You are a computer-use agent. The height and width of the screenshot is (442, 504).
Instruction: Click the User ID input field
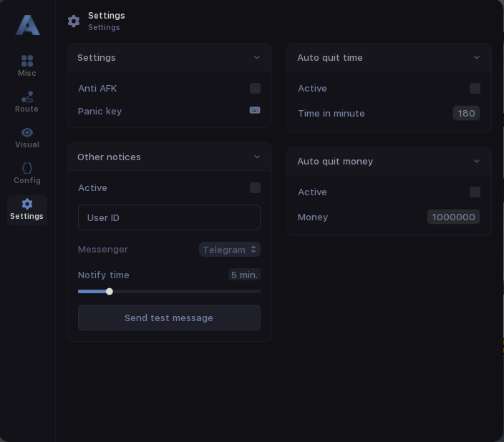(x=169, y=218)
